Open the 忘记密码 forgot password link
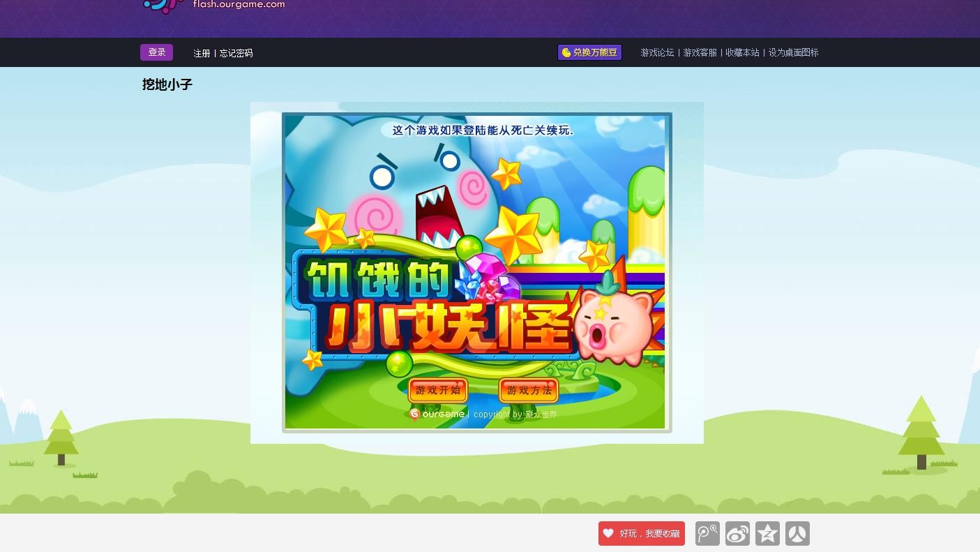Viewport: 980px width, 552px height. (236, 53)
